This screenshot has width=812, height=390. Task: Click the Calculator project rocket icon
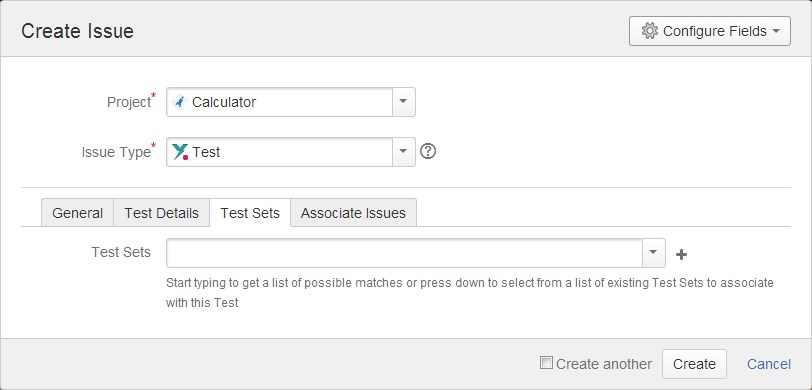(179, 102)
